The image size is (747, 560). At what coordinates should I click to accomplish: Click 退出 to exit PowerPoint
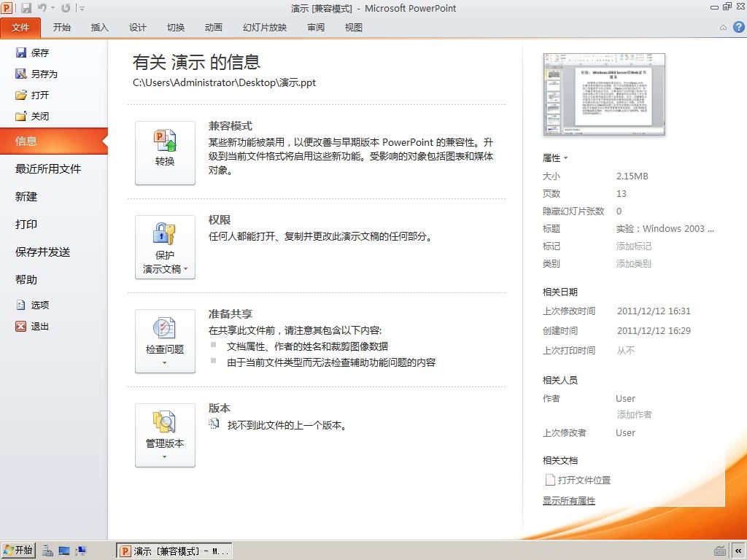[32, 326]
